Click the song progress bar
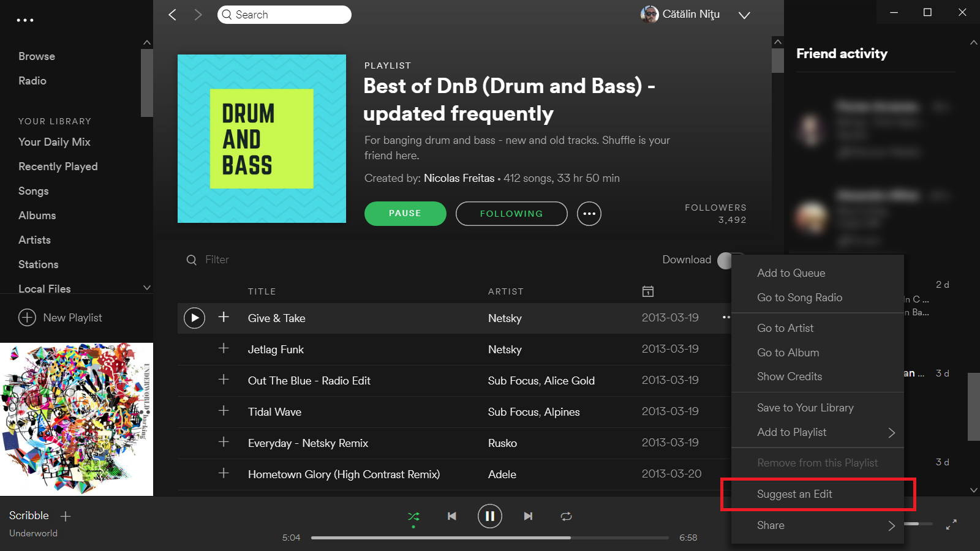Viewport: 980px width, 551px height. (490, 538)
